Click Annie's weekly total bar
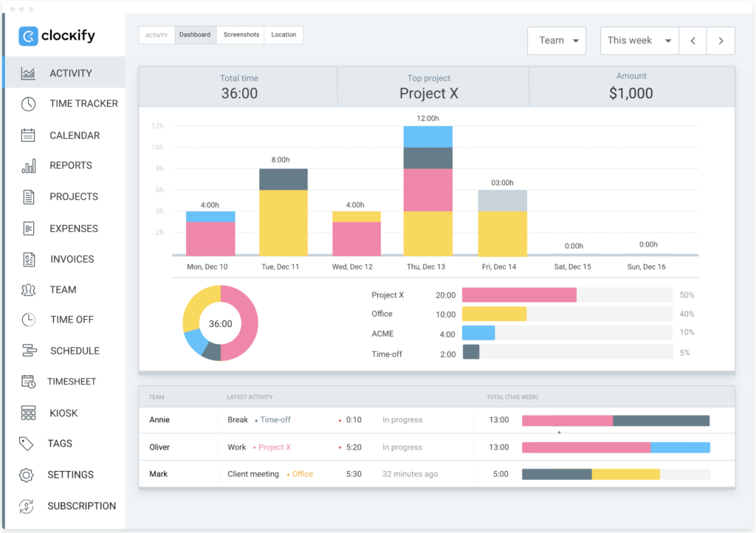756x533 pixels. (616, 421)
